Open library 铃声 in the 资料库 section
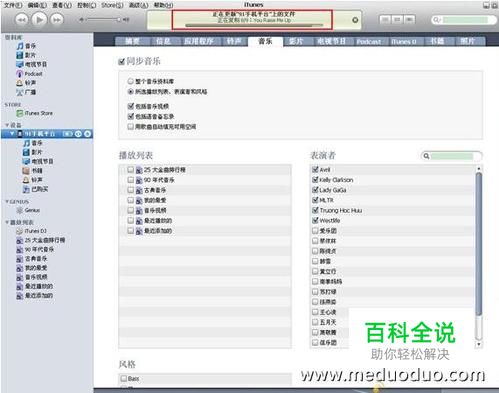The height and width of the screenshot is (393, 499). pos(26,82)
